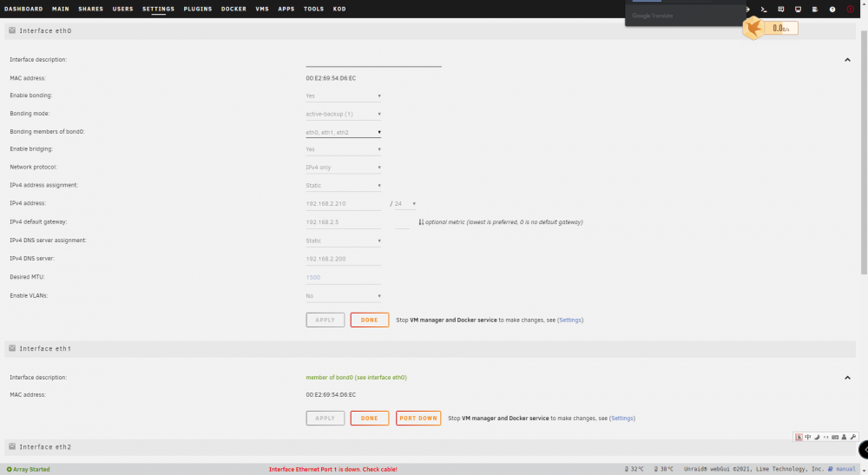868x475 pixels.
Task: Click the Interface eth0 section icon
Action: click(x=12, y=30)
